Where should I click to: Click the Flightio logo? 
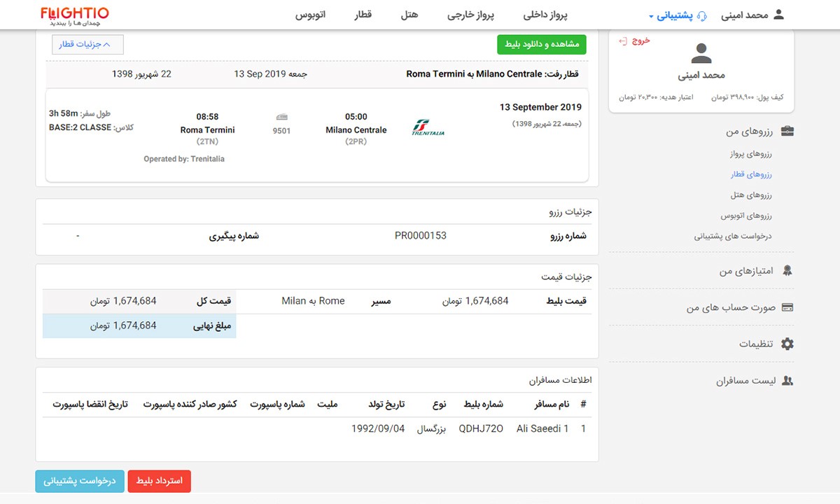74,15
